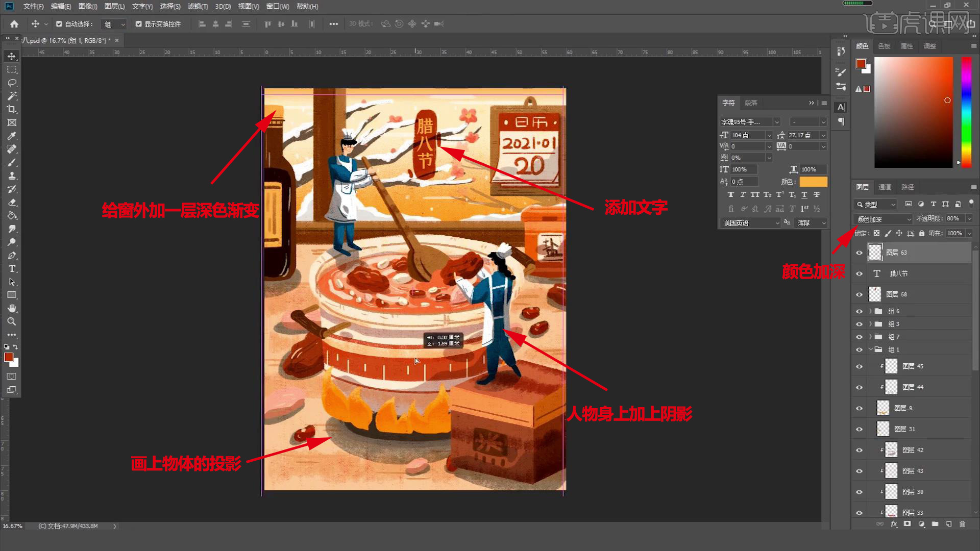Screen dimensions: 980x551
Task: Drag the red foreground color swatch
Action: (x=9, y=357)
